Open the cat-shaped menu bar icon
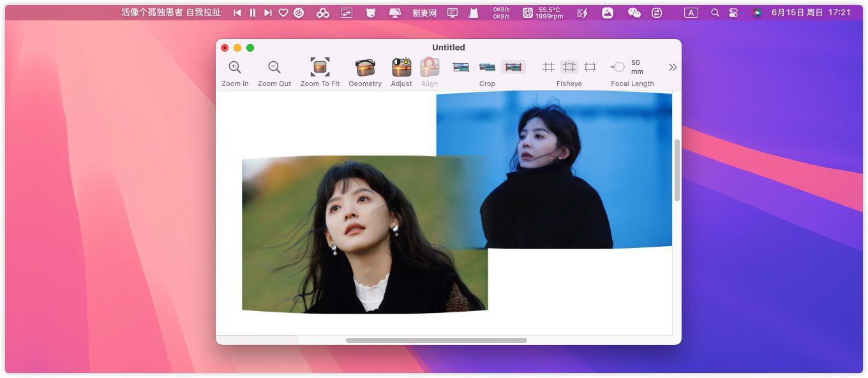 (x=473, y=13)
